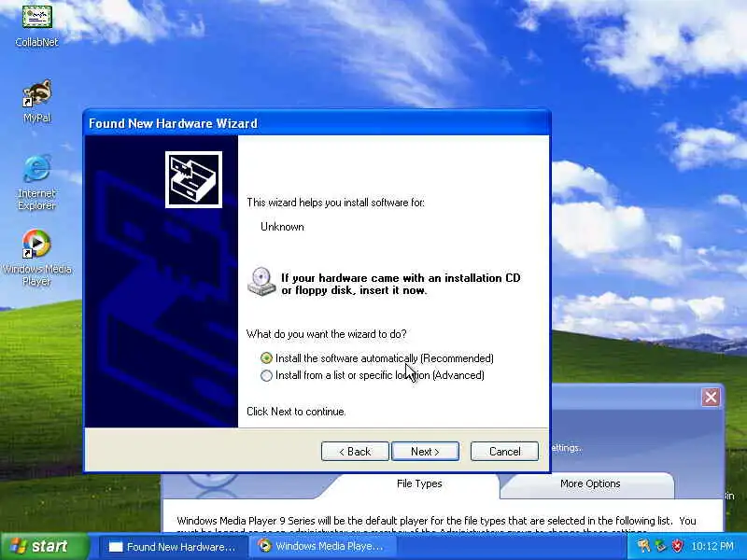Click Next to continue the wizard

point(425,452)
